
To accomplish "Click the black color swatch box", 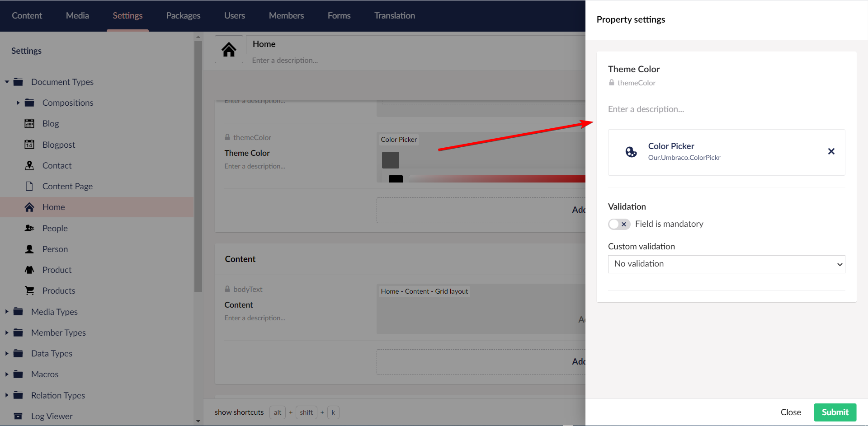I will tap(396, 179).
